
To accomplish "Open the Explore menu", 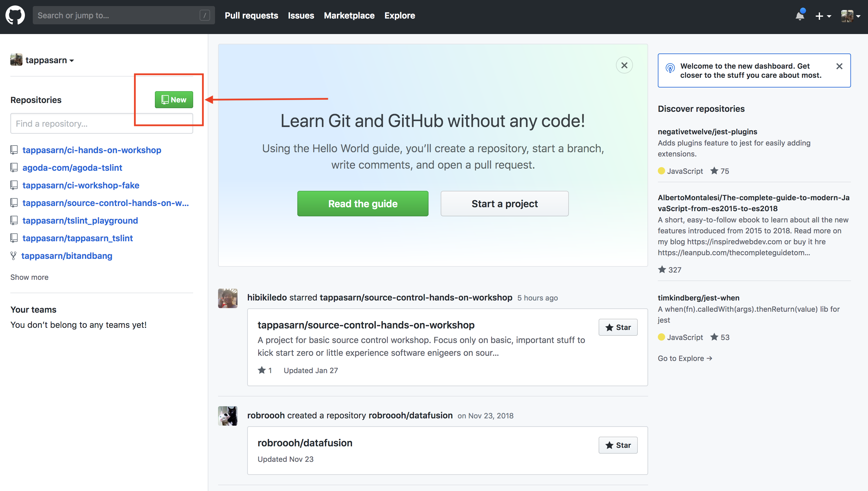I will click(x=399, y=15).
